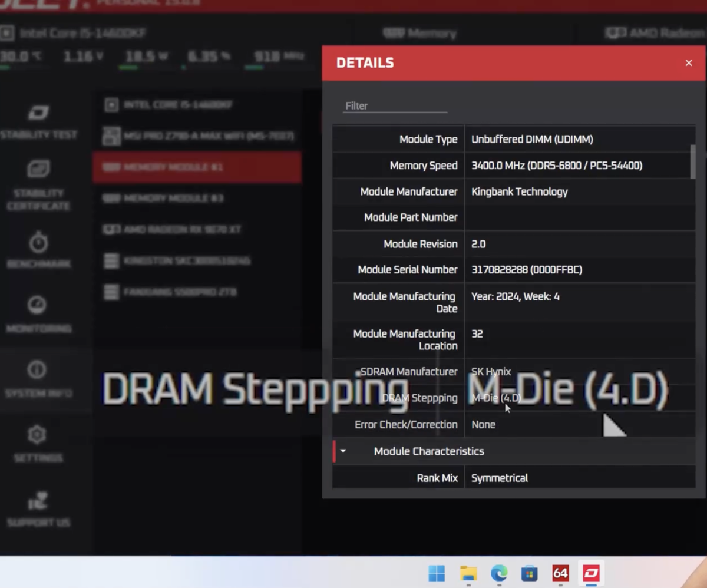Image resolution: width=707 pixels, height=588 pixels.
Task: Click the serial number 3170828288 value
Action: [x=527, y=270]
